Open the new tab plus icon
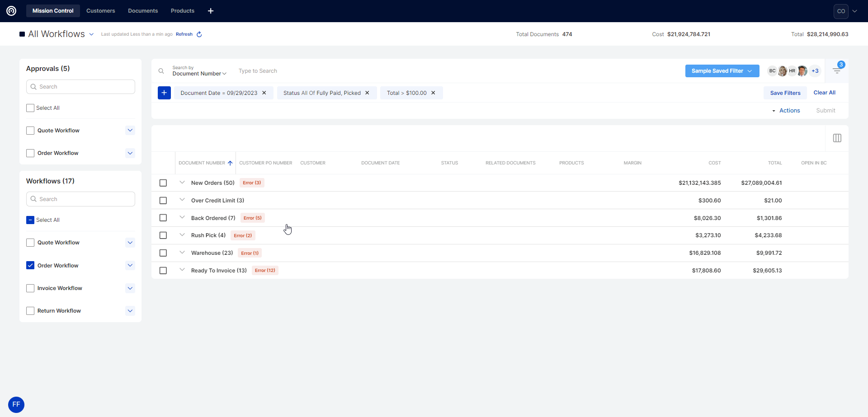Screen dimensions: 868x417 (211, 11)
